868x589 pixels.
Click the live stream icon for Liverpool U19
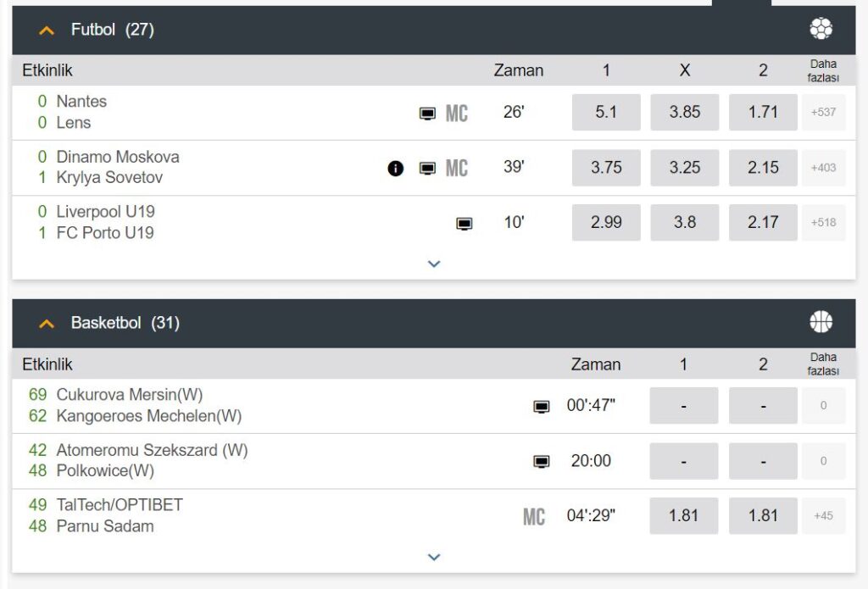coord(463,222)
